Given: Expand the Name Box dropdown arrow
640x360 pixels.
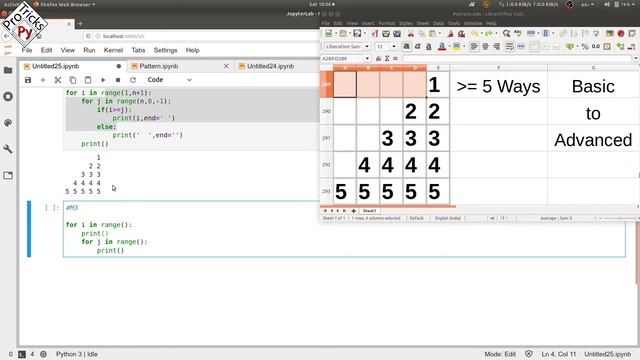Looking at the screenshot, I should coord(367,59).
